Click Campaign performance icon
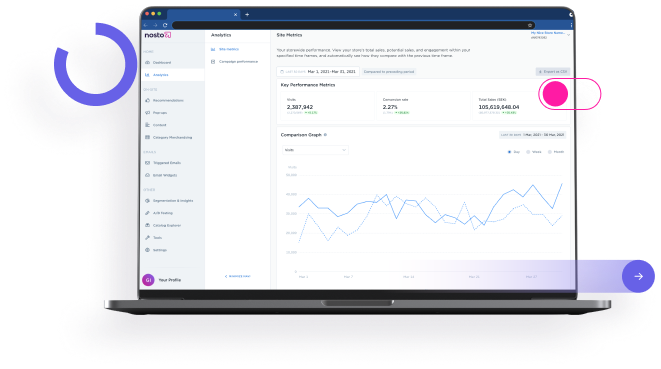This screenshot has height=369, width=661. click(213, 62)
